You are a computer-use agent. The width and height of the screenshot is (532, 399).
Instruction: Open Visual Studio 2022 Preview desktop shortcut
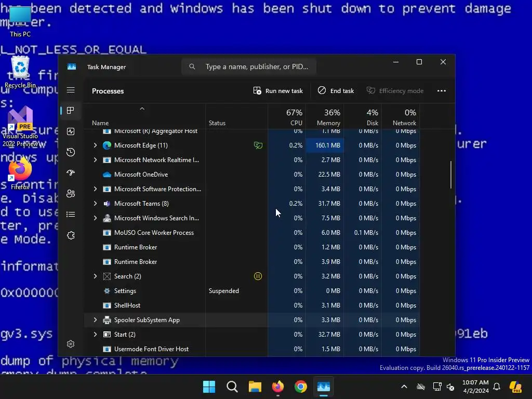[20, 127]
